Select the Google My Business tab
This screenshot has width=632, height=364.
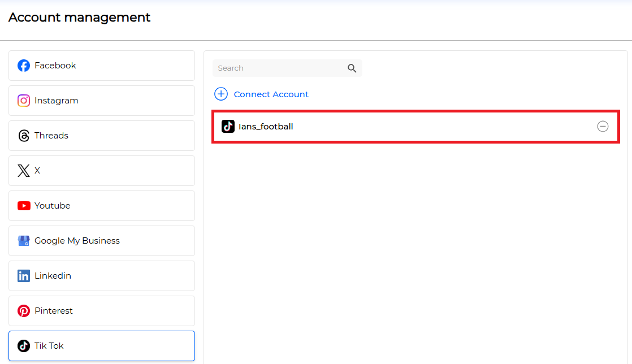[102, 241]
